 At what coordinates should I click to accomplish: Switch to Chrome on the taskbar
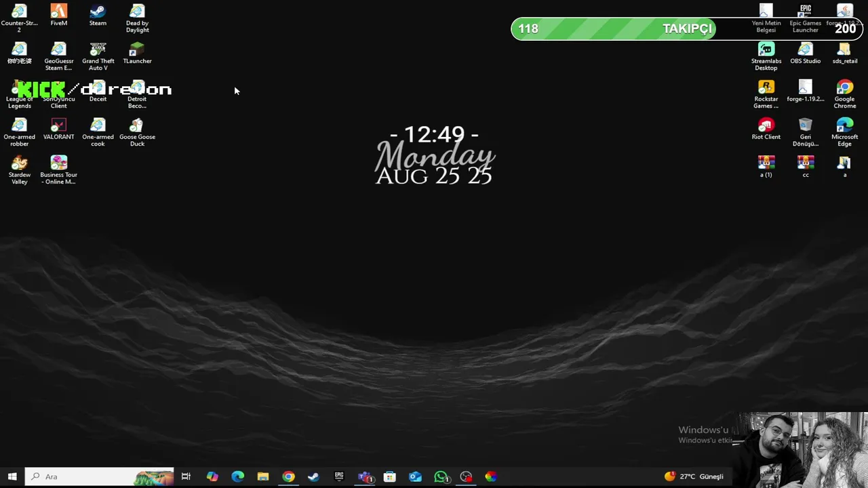click(x=288, y=476)
